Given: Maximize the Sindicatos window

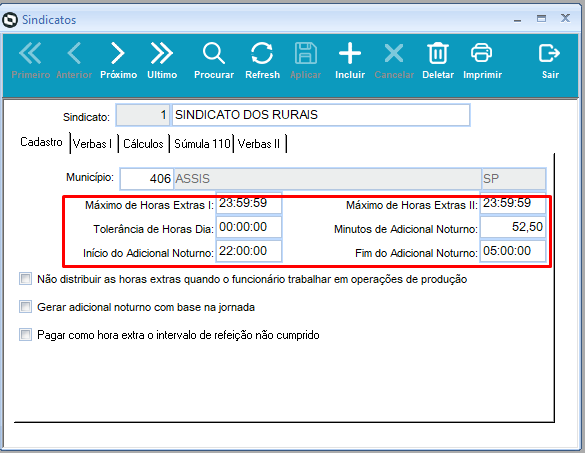Looking at the screenshot, I should click(541, 18).
